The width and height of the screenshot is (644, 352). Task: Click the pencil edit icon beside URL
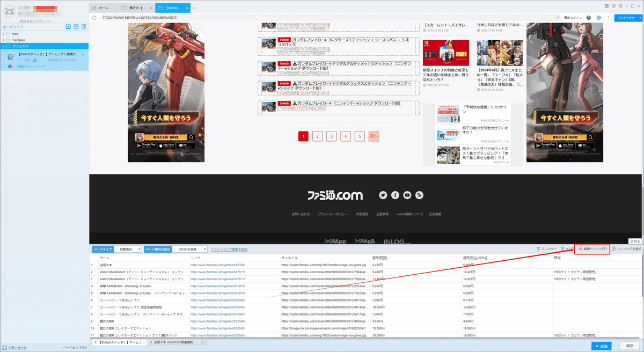click(x=558, y=18)
